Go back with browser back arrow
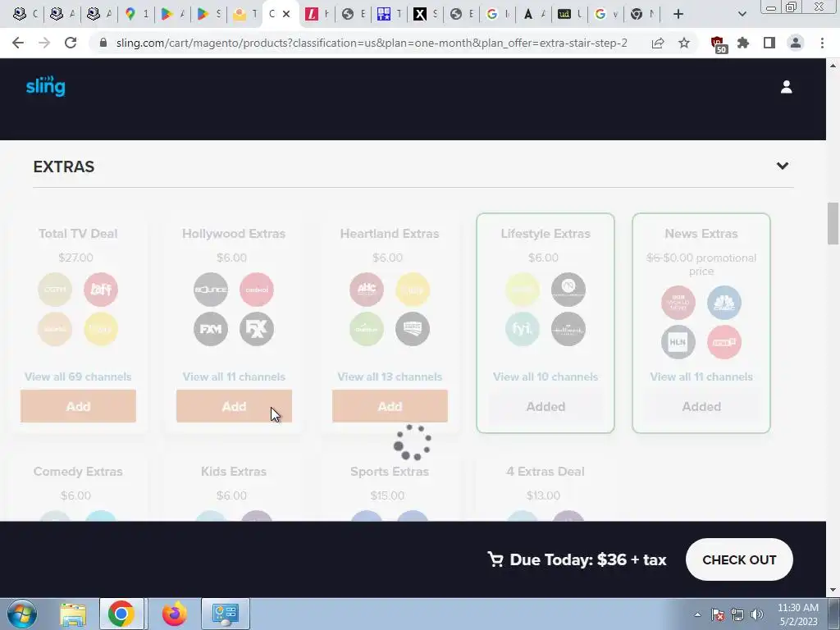 (x=18, y=43)
